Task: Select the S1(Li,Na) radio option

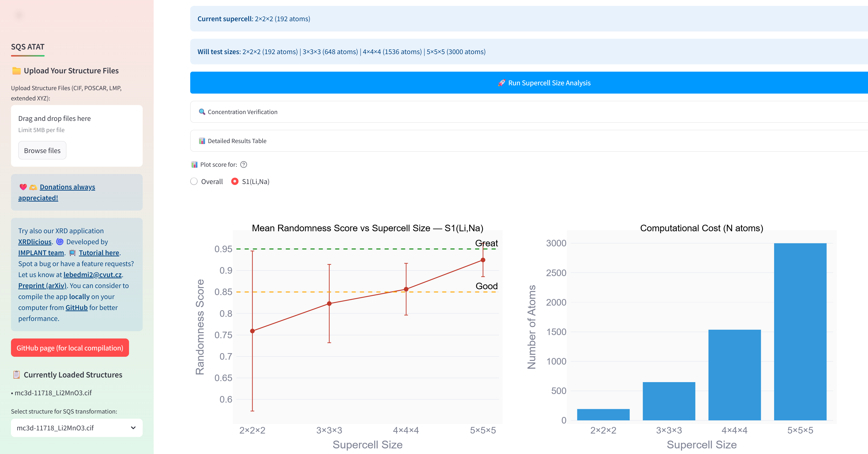Action: point(235,182)
